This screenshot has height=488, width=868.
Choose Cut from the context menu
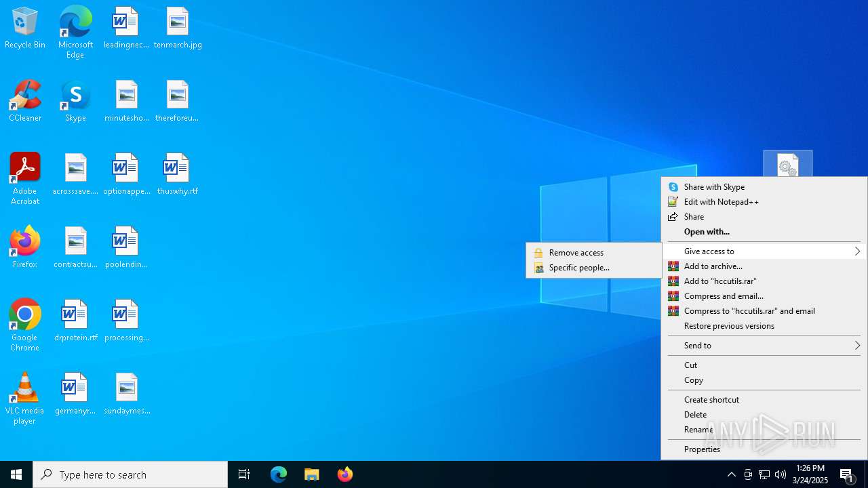[764, 365]
